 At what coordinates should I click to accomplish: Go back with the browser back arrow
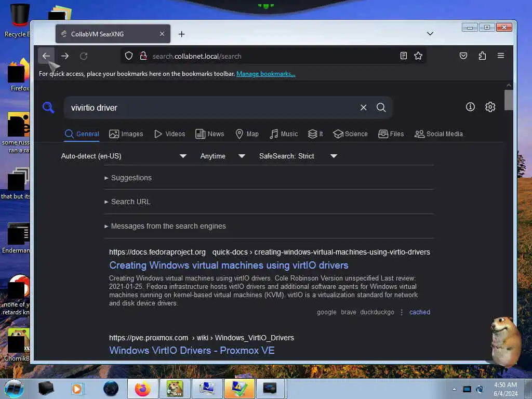(46, 56)
